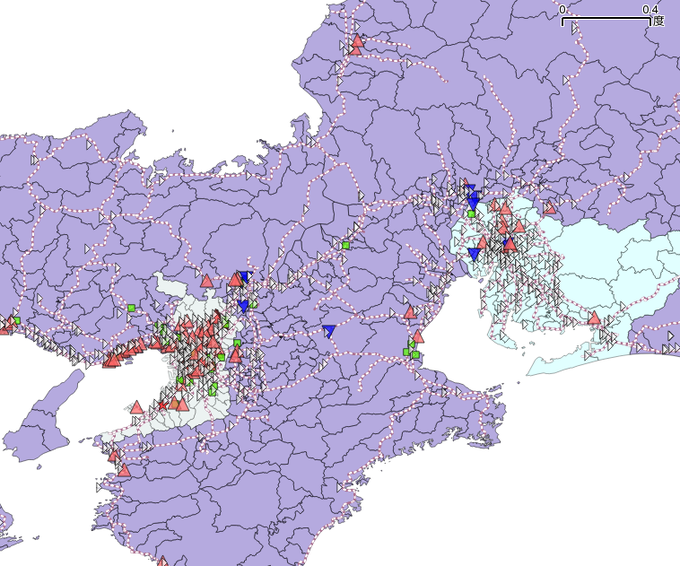This screenshot has width=680, height=566.
Task: Select the southernmost red triangle on the Wakayama coast
Action: tap(163, 562)
